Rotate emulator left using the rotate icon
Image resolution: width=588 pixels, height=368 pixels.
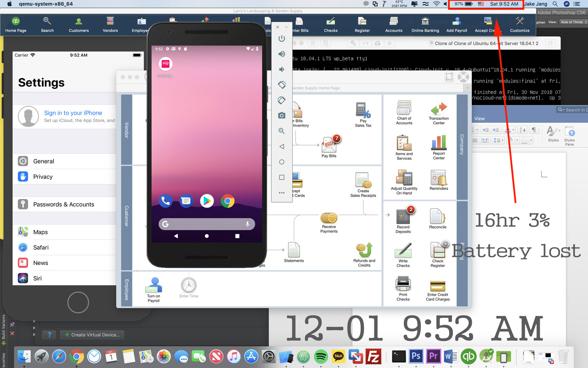coord(282,85)
